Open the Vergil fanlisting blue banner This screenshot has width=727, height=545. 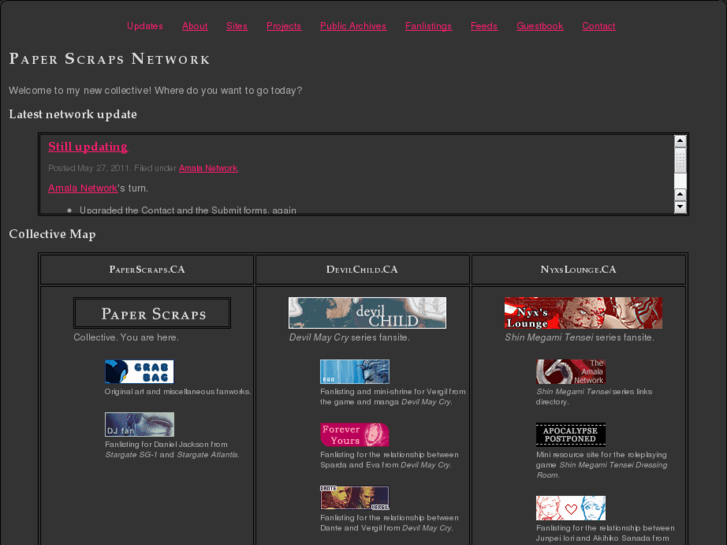coord(355,372)
